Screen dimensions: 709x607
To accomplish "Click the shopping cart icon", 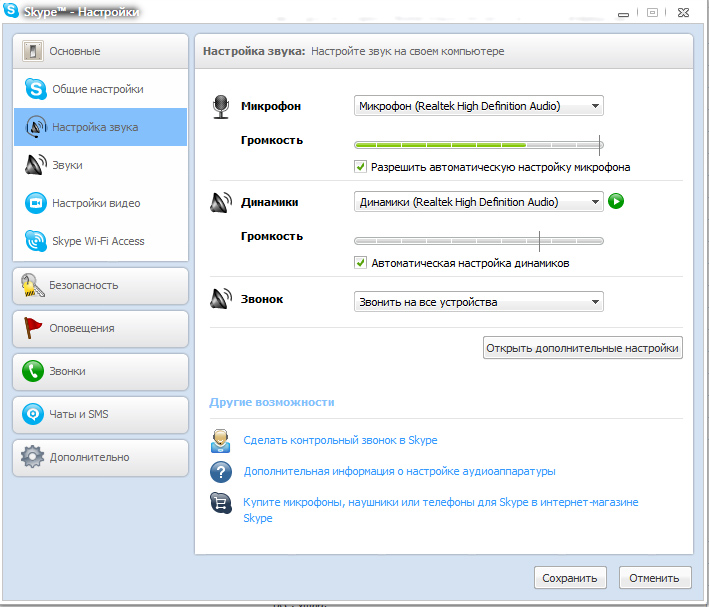I will click(221, 503).
